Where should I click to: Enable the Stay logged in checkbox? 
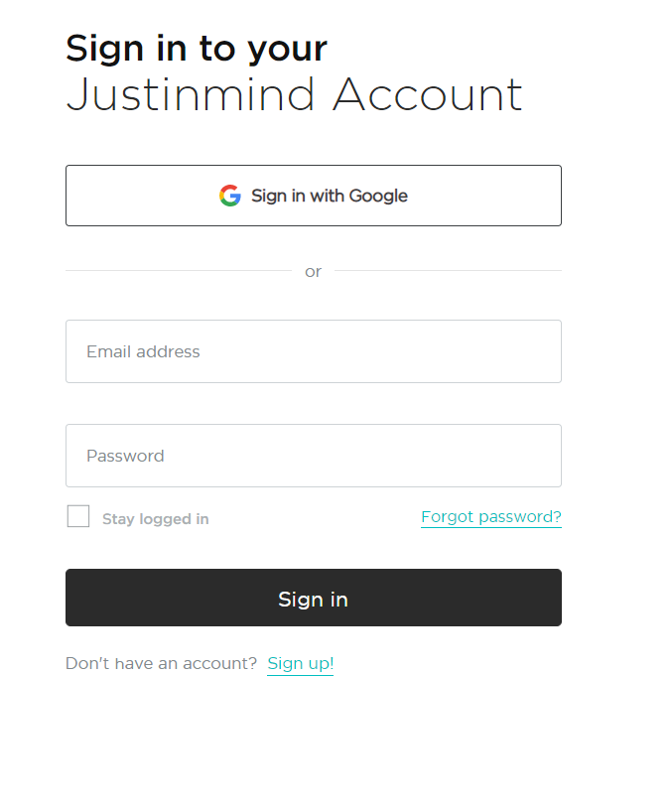coord(78,516)
